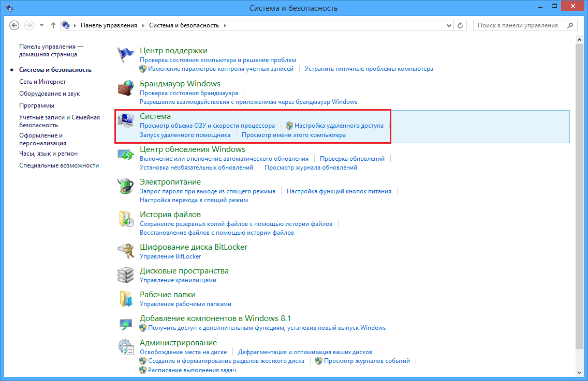Go up one level with Up arrow
588x381 pixels.
point(53,25)
